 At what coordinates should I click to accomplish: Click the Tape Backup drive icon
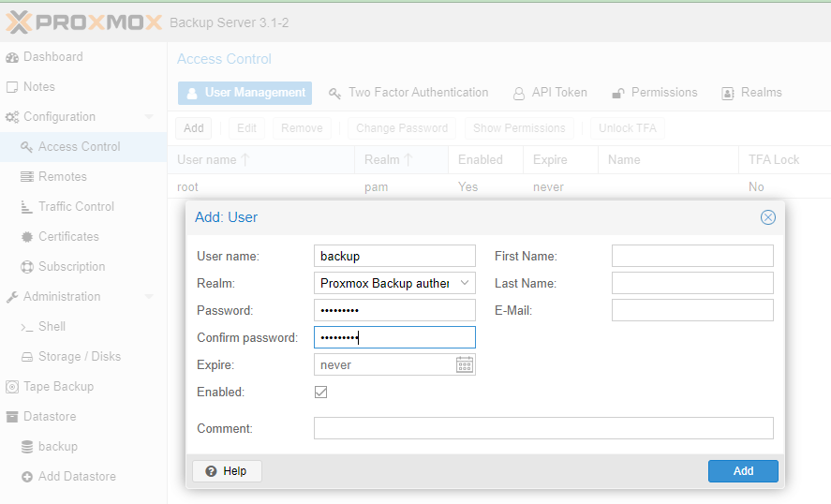click(x=12, y=387)
